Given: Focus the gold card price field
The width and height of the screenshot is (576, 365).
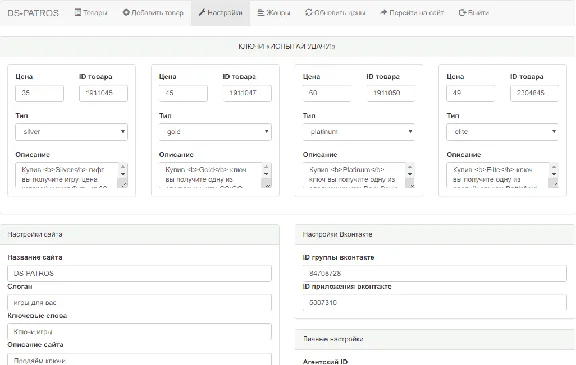Looking at the screenshot, I should pyautogui.click(x=183, y=93).
